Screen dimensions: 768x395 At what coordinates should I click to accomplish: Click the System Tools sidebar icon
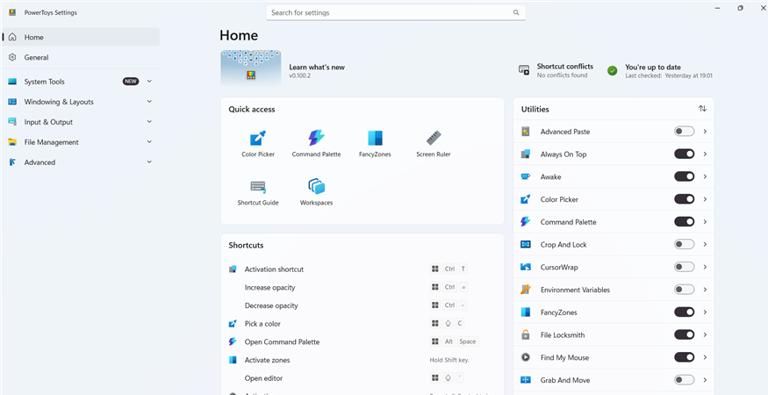coord(13,81)
